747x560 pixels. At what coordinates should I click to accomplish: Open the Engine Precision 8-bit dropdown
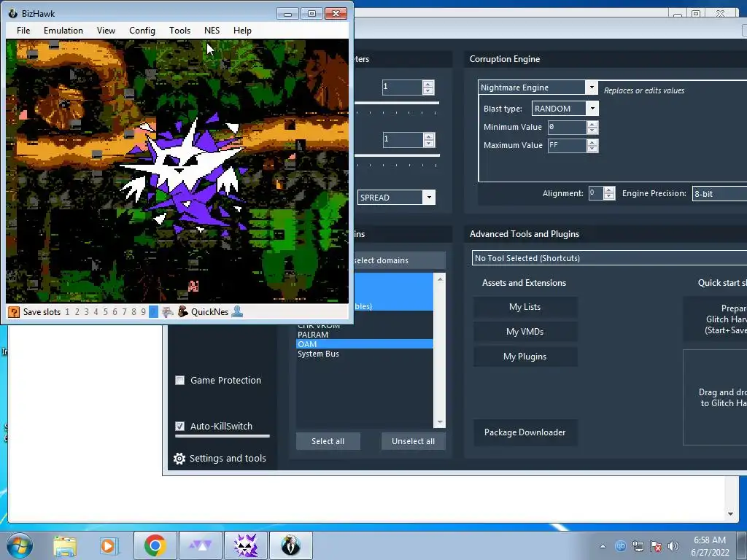tap(719, 194)
